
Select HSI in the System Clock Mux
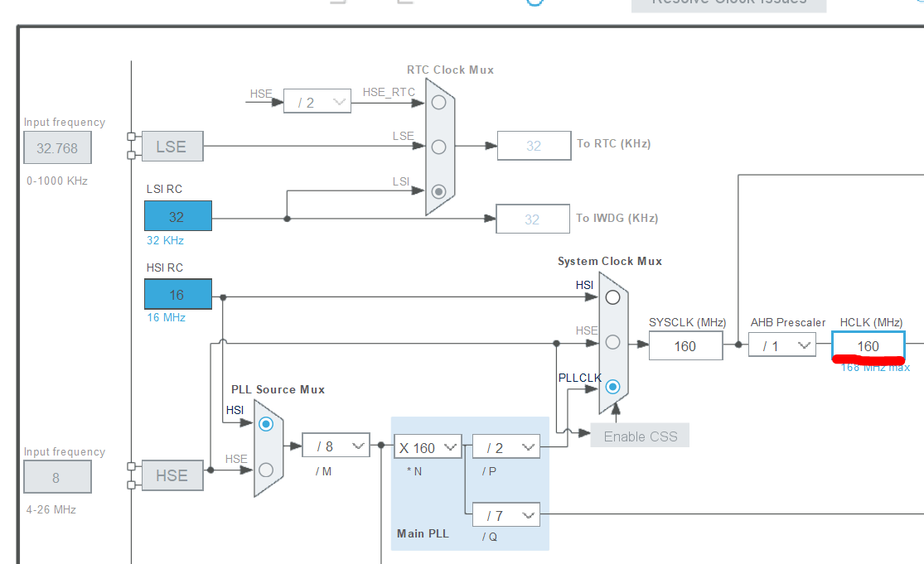[x=612, y=296]
